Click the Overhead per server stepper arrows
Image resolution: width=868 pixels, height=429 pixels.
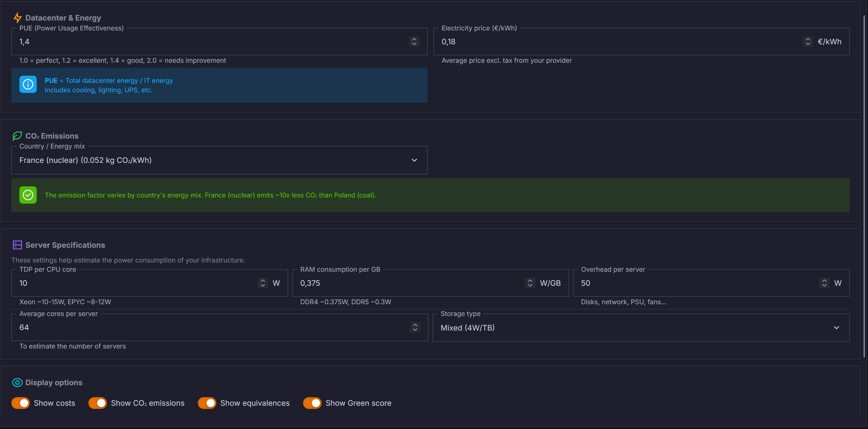click(824, 283)
